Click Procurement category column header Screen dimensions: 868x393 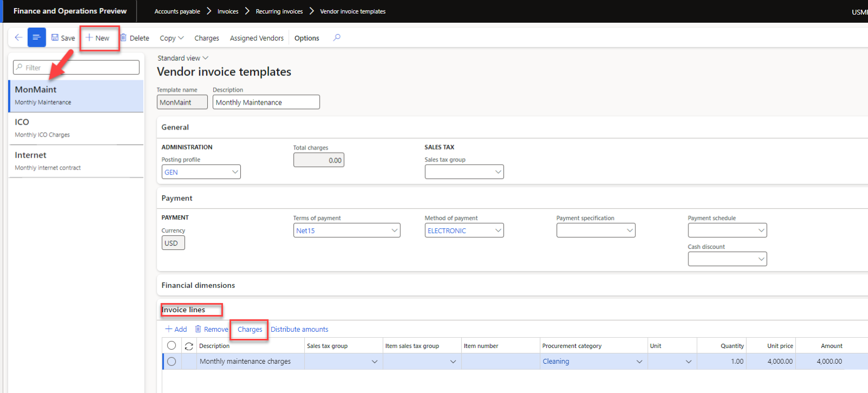coord(572,346)
